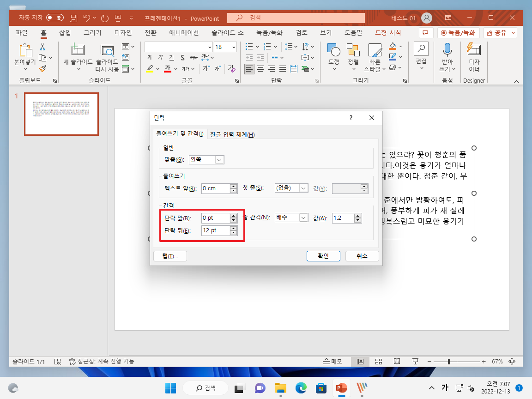This screenshot has height=399, width=532.
Task: Click the zoom slider handle
Action: 449,362
